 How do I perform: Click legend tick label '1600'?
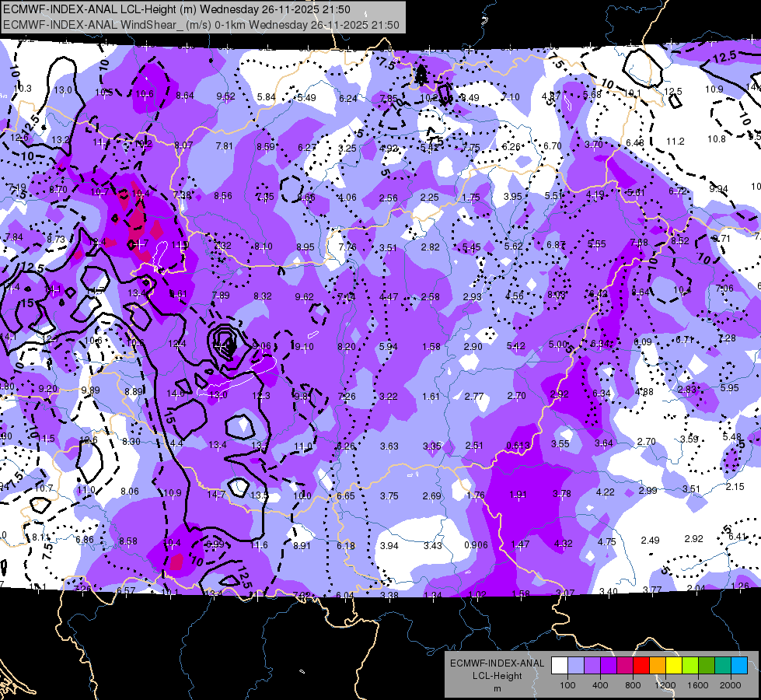(x=698, y=685)
